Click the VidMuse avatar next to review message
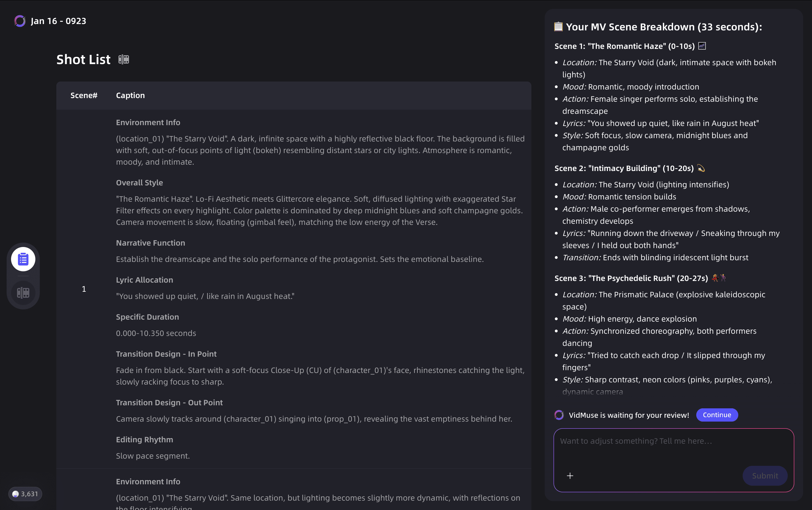 [559, 415]
